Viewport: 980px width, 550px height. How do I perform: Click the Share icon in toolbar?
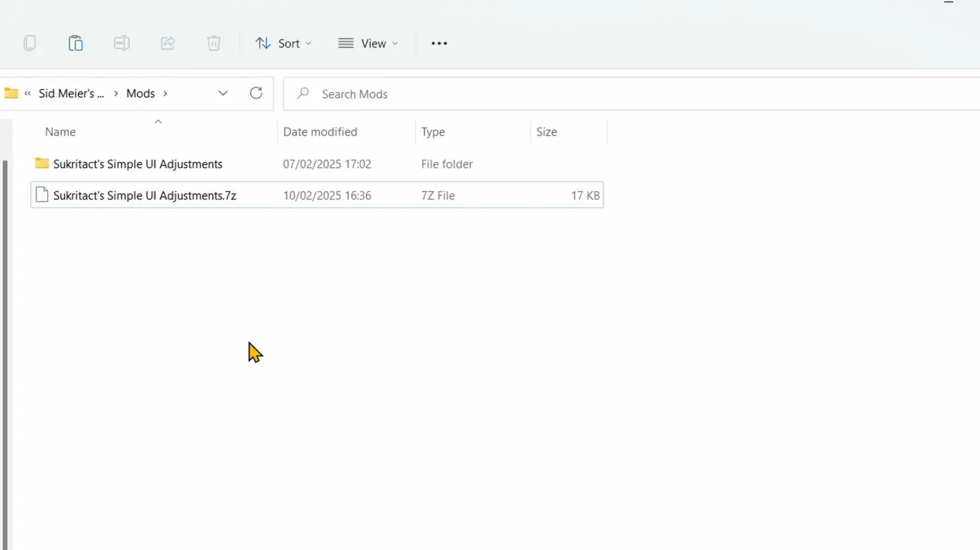[168, 43]
